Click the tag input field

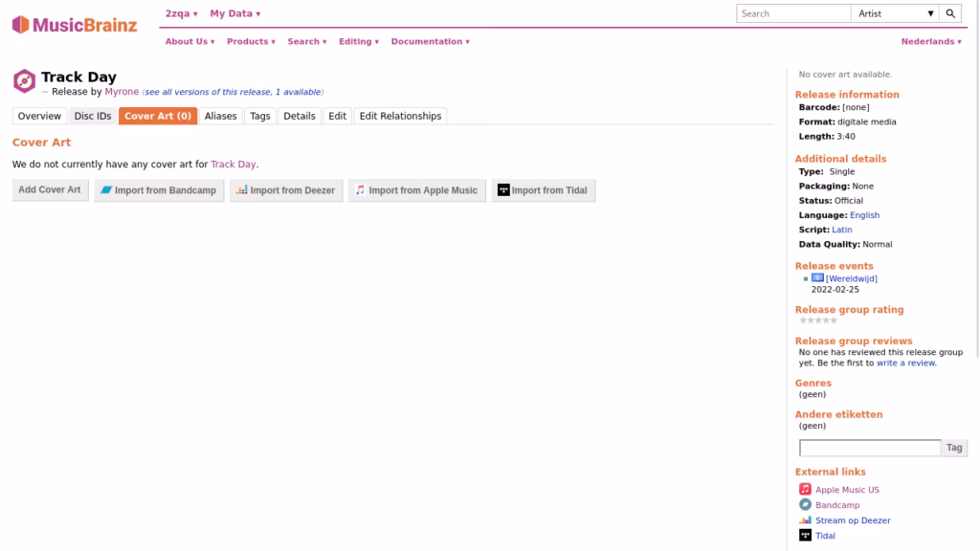pyautogui.click(x=870, y=448)
